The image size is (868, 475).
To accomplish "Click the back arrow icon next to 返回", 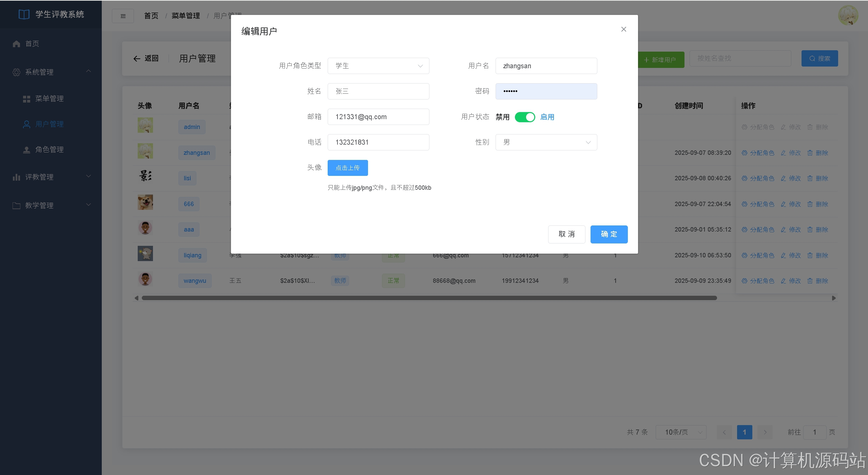I will [137, 59].
